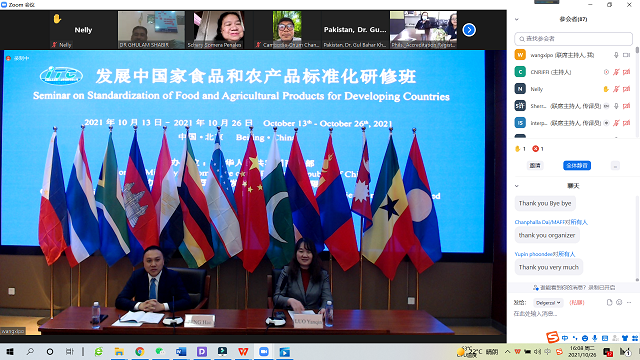Select Pakistan, Dr. Gul Bahar video tile

point(355,30)
